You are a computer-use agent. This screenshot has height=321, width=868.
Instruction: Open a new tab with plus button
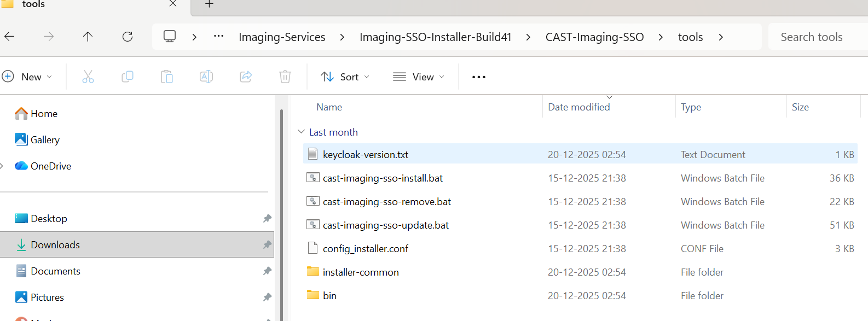tap(209, 4)
